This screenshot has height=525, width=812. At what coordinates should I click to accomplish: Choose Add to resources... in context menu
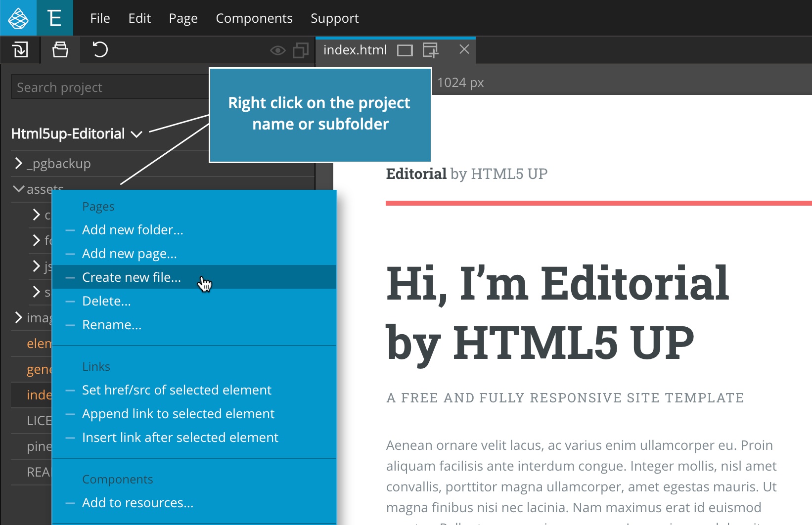[194, 503]
